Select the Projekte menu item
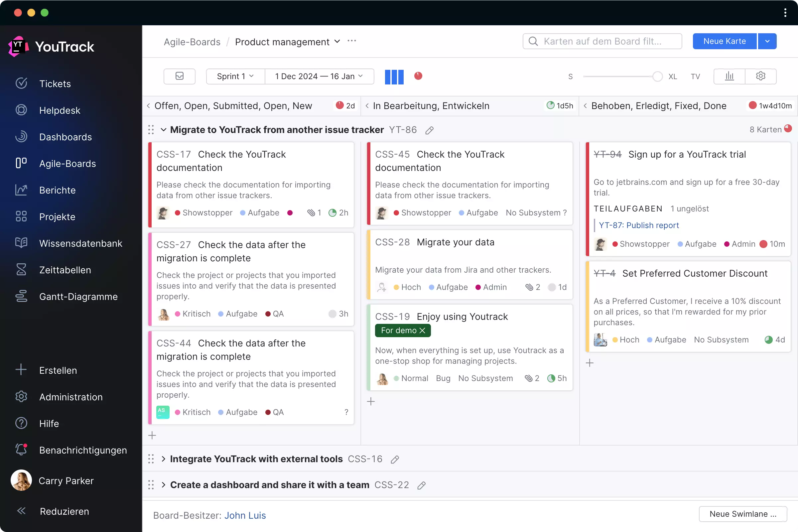The width and height of the screenshot is (798, 532). point(57,217)
